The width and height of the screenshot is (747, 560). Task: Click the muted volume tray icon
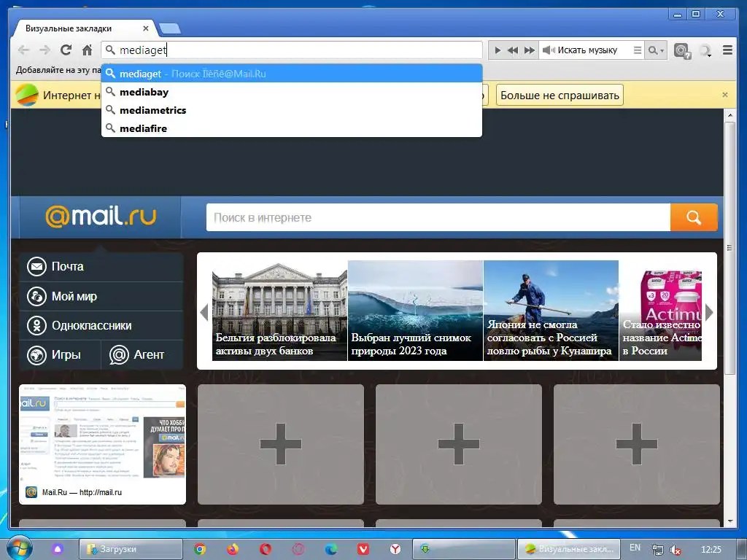675,550
